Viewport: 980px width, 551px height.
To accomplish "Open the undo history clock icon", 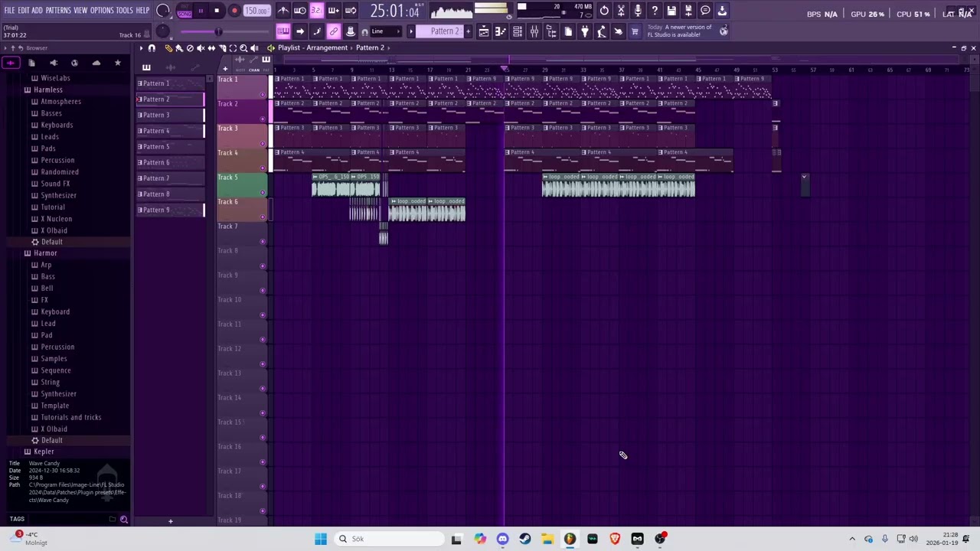I will click(x=604, y=11).
